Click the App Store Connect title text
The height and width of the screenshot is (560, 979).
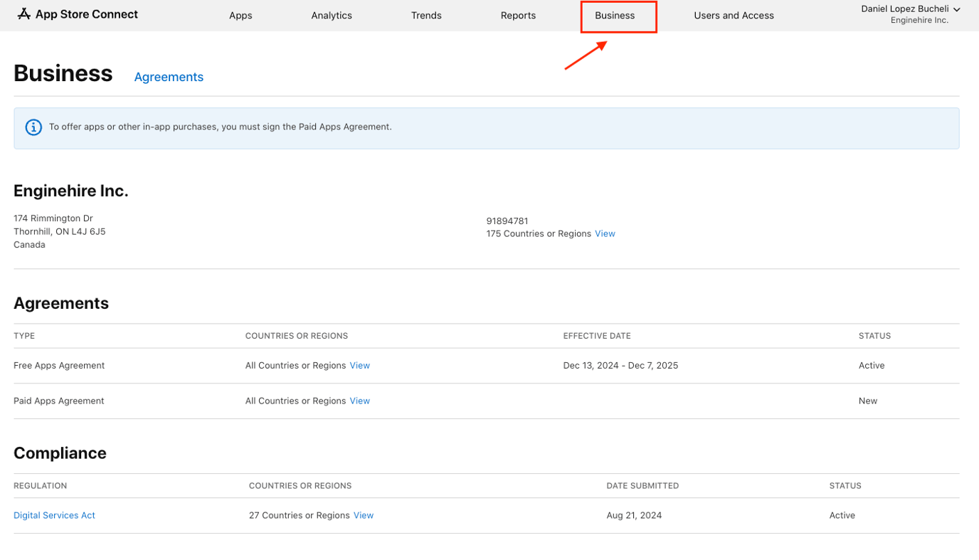point(87,14)
